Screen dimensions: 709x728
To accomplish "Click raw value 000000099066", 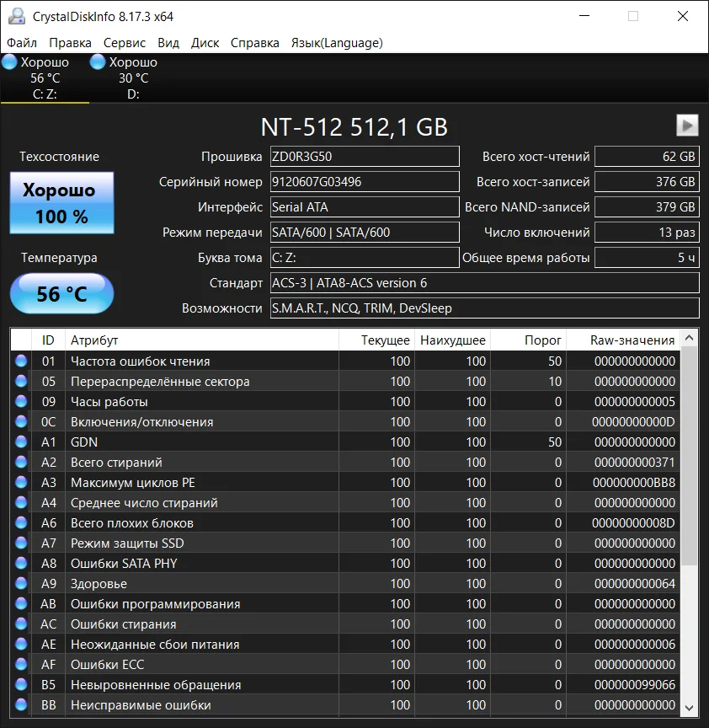I will pyautogui.click(x=635, y=684).
